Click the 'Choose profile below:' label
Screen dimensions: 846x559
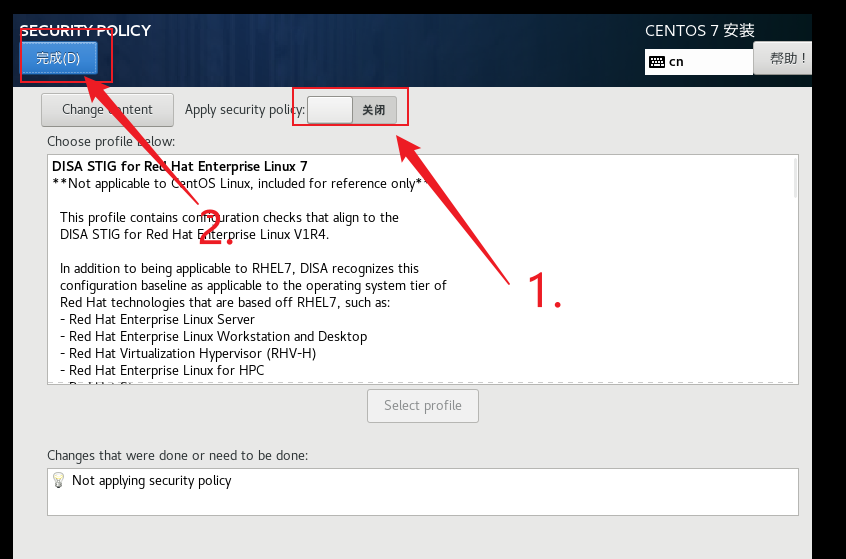coord(111,141)
